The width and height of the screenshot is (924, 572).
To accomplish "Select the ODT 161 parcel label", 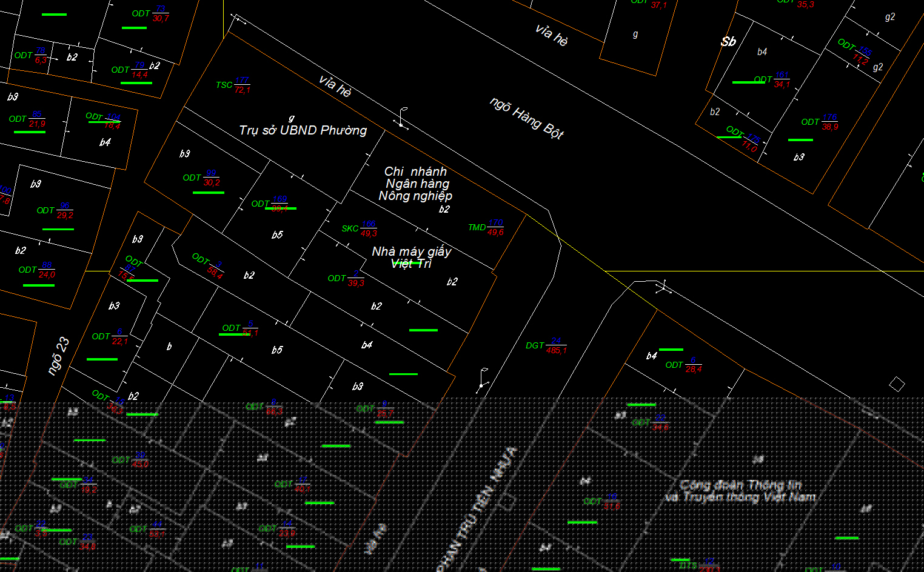I will click(x=772, y=79).
